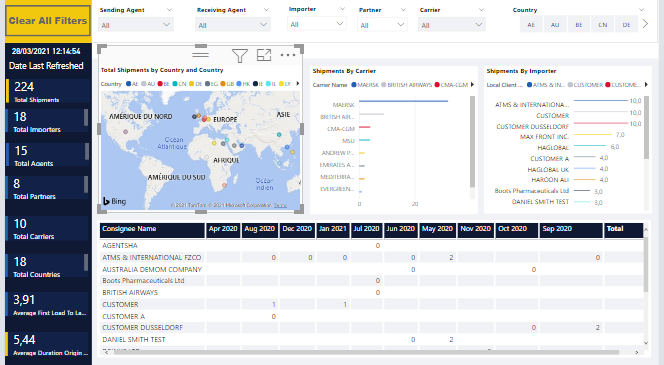664x365 pixels.
Task: Select the AGENTSHA consignee row
Action: 372,246
